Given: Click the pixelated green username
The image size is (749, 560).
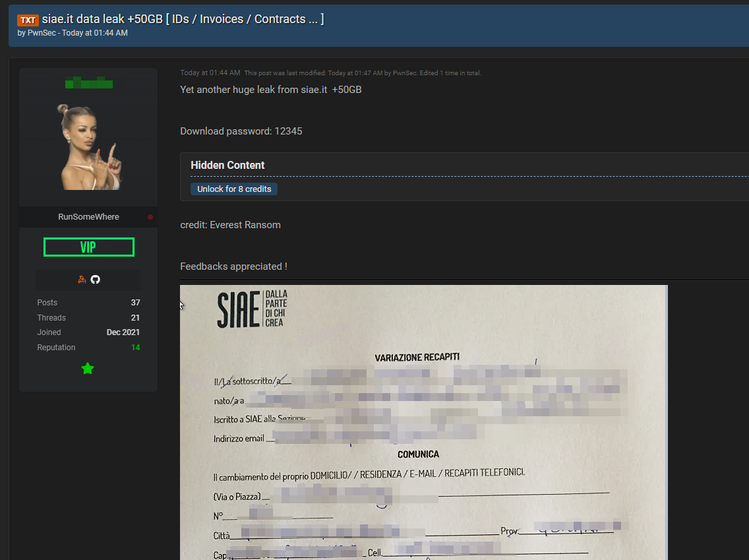Looking at the screenshot, I should pos(88,84).
